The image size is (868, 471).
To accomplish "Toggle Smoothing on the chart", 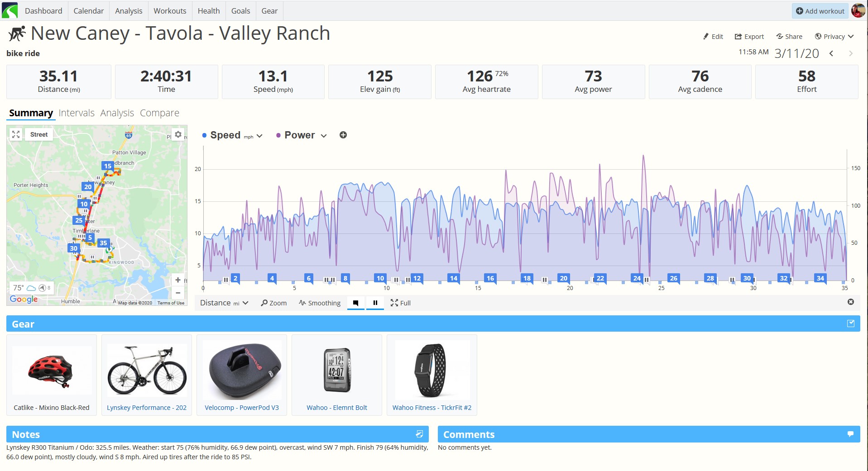I will click(x=320, y=303).
